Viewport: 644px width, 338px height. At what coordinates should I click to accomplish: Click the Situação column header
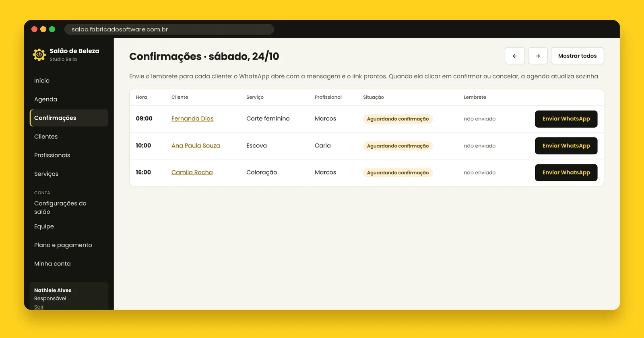(374, 97)
